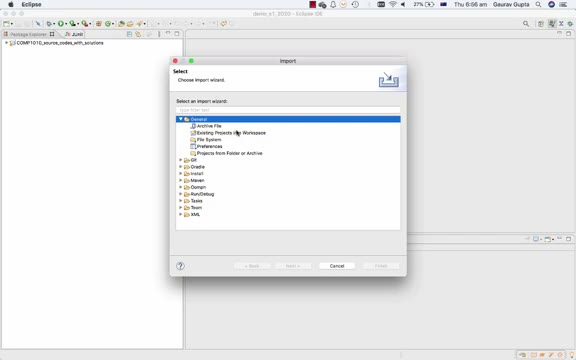Screen dimensions: 576x360
Task: Click the Wi-Fi status icon
Action: pos(393,4)
